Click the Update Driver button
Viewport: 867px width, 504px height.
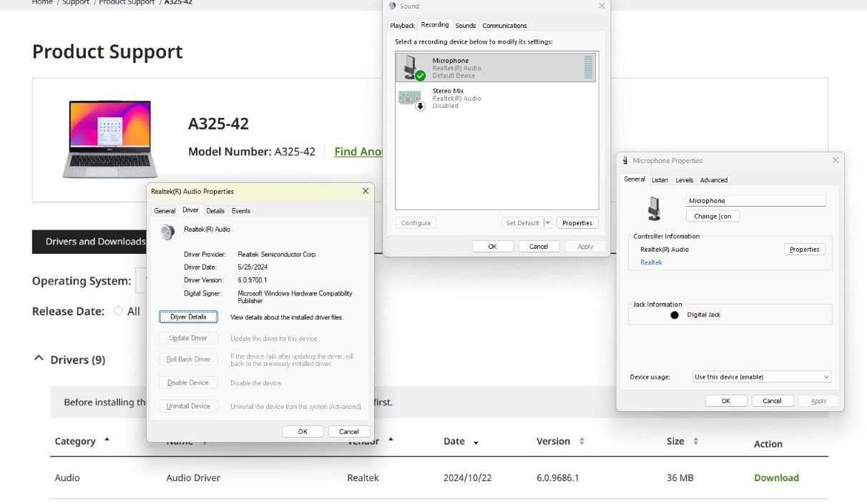point(188,338)
